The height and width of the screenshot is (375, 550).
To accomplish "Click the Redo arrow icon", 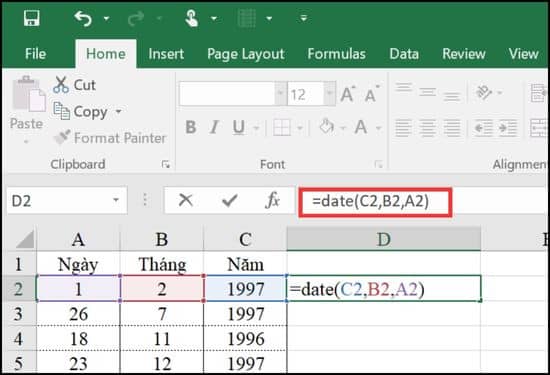I will click(x=136, y=18).
